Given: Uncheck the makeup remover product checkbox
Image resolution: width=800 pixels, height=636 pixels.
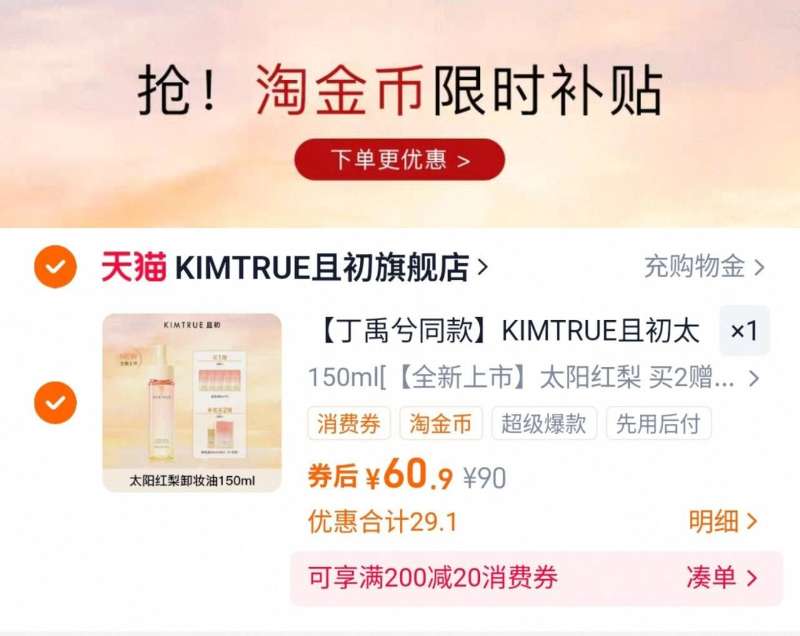Looking at the screenshot, I should 55,402.
